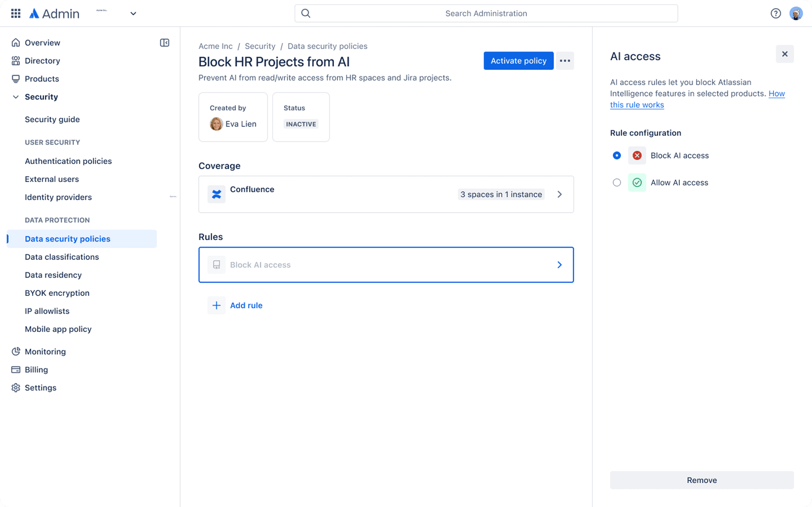
Task: Click Data security policies breadcrumb
Action: point(328,46)
